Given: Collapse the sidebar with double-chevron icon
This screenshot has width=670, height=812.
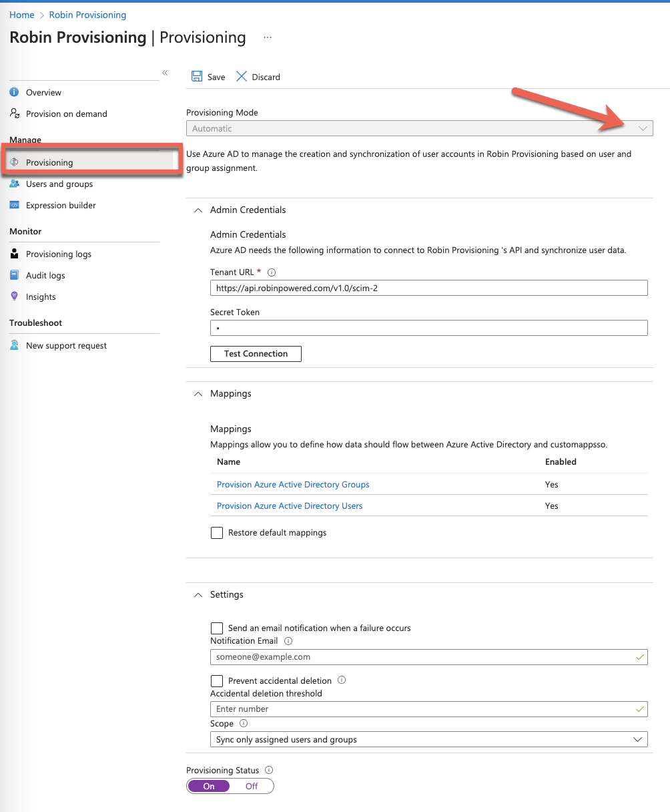Looking at the screenshot, I should pos(165,73).
